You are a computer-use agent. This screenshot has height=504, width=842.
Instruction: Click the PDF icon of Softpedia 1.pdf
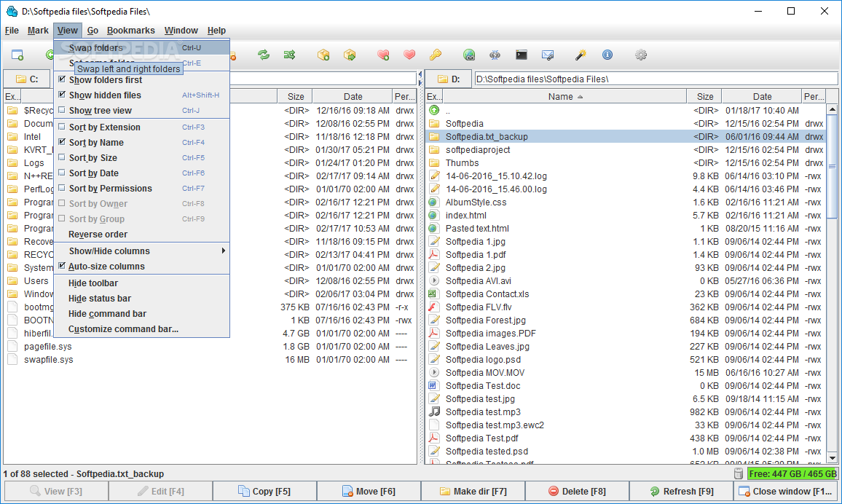(434, 254)
